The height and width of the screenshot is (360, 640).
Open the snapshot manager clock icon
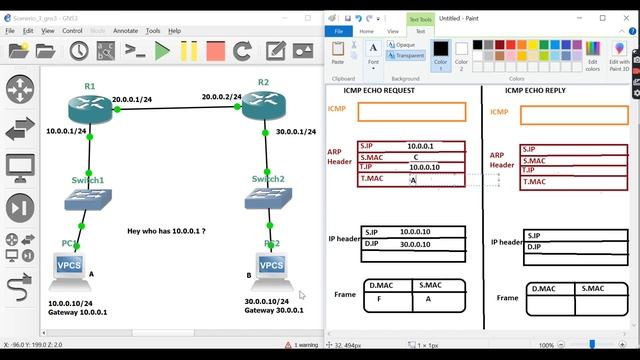(x=79, y=51)
